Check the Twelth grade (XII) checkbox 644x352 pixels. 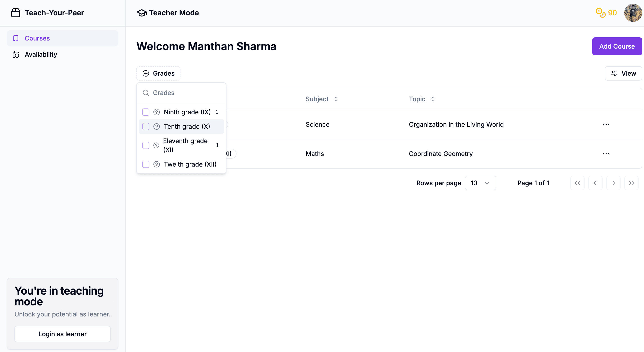[146, 164]
